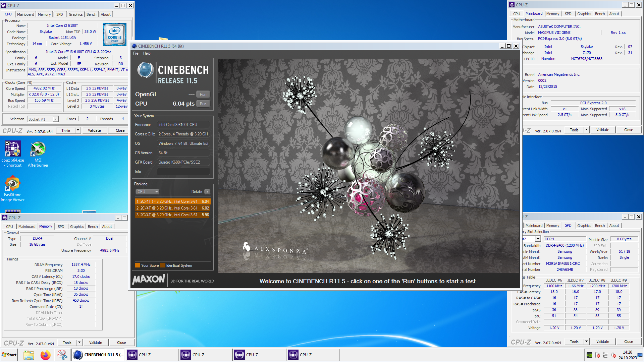Click Validate in the CPU-Z SPD window
The image size is (644, 362).
603,342
